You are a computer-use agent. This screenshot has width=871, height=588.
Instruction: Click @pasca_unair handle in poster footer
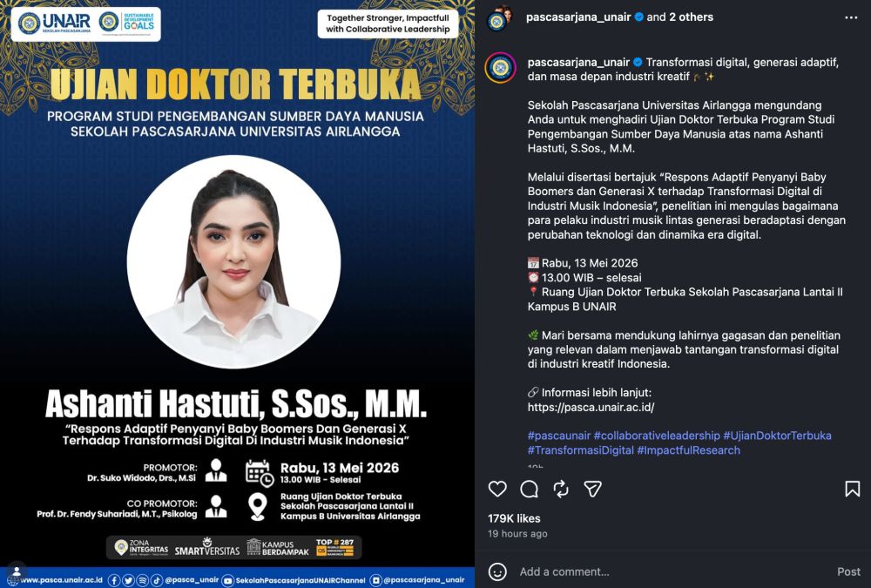(x=192, y=579)
